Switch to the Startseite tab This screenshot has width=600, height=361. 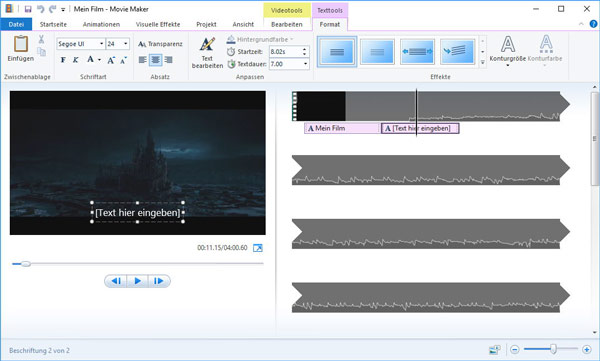(53, 24)
